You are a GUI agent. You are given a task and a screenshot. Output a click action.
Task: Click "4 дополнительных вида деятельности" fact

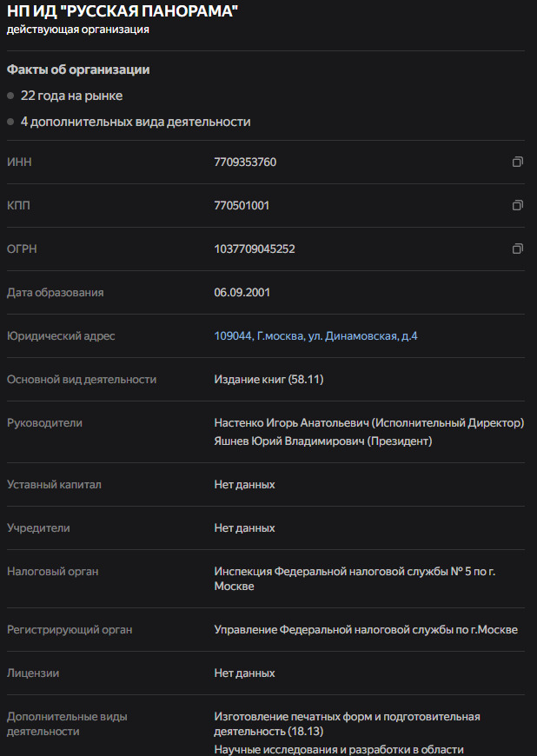[136, 122]
